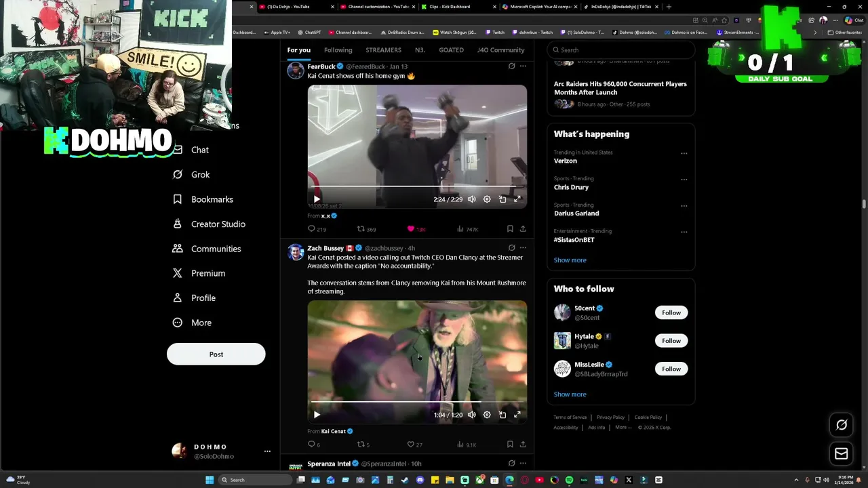
Task: Open Grok from the left sidebar
Action: (x=191, y=174)
